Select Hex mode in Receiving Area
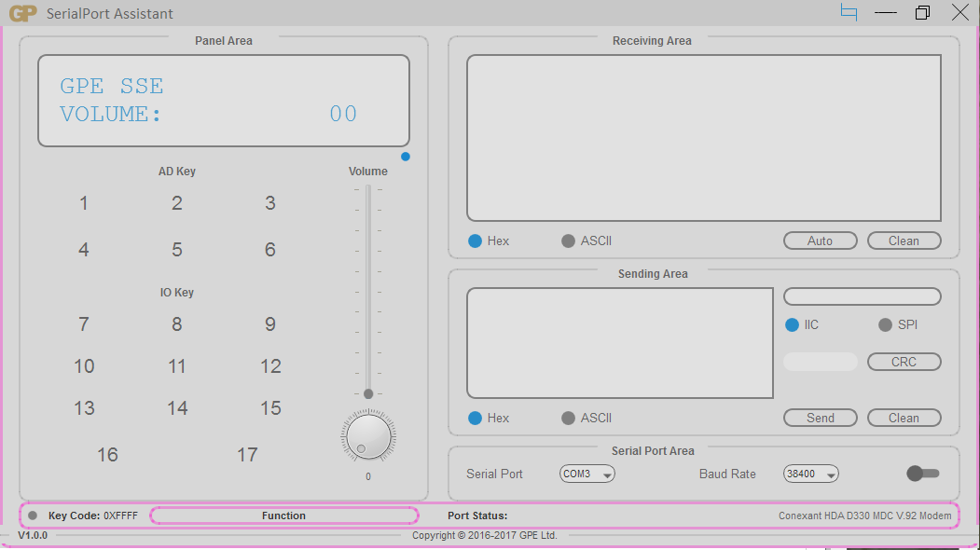Viewport: 980px width, 550px height. 489,241
